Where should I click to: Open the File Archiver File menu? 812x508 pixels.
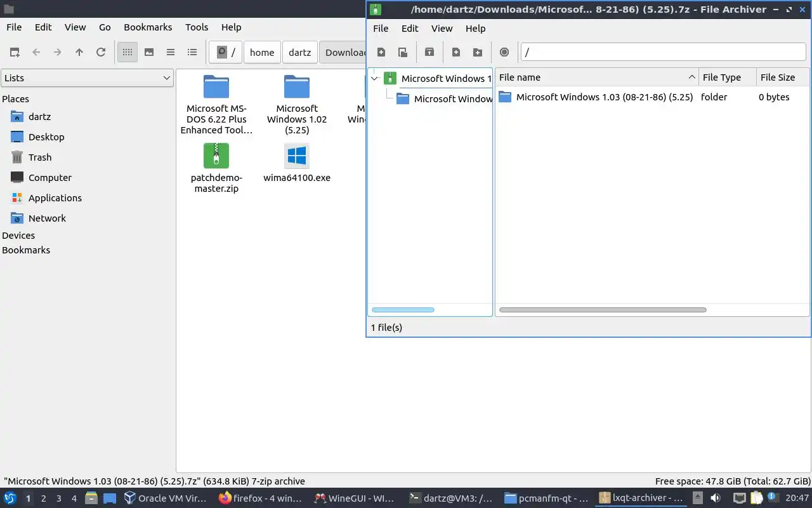pos(381,29)
